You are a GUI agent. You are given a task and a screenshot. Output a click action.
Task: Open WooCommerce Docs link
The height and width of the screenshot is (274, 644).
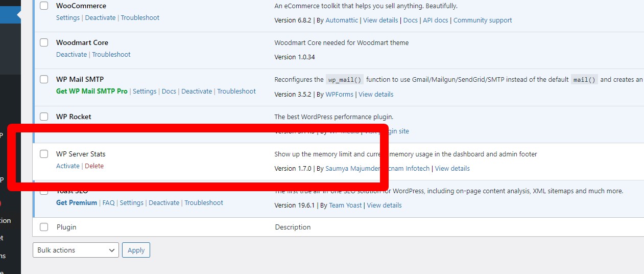(x=410, y=20)
